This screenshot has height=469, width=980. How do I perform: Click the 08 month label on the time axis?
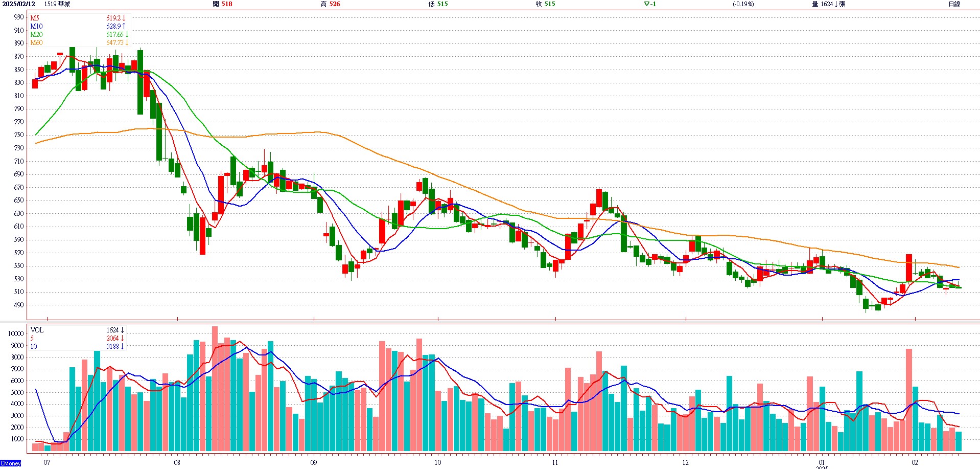[177, 462]
